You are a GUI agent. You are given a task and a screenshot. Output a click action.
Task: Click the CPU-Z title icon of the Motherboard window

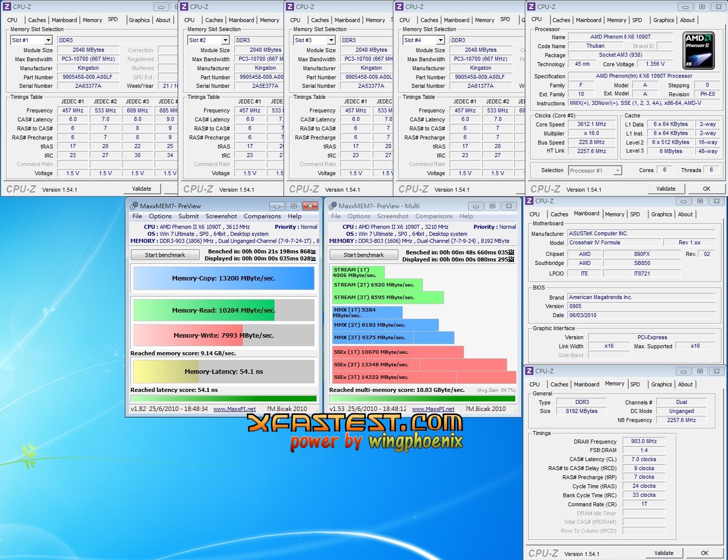(x=529, y=201)
